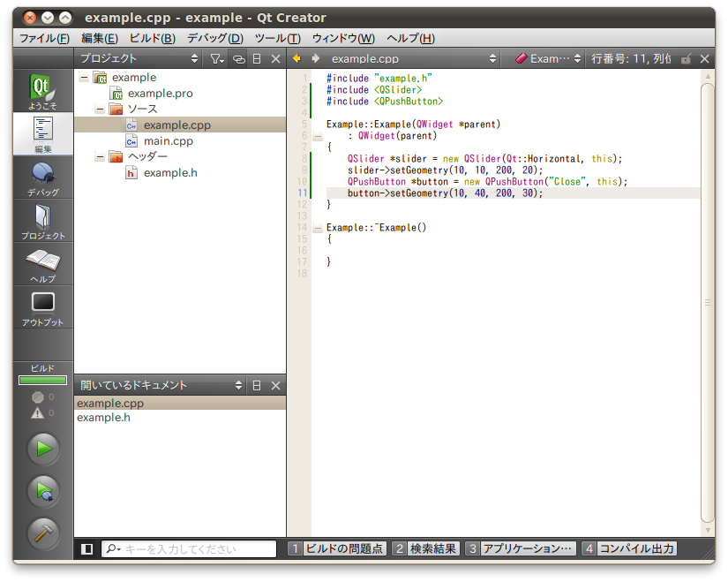Open the ビルド(B) menu

pyautogui.click(x=152, y=38)
